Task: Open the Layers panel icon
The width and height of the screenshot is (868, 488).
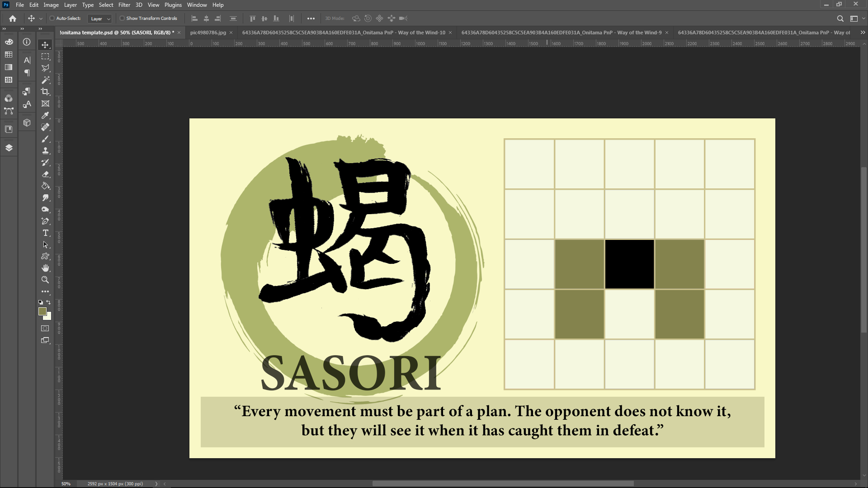Action: pos(9,148)
